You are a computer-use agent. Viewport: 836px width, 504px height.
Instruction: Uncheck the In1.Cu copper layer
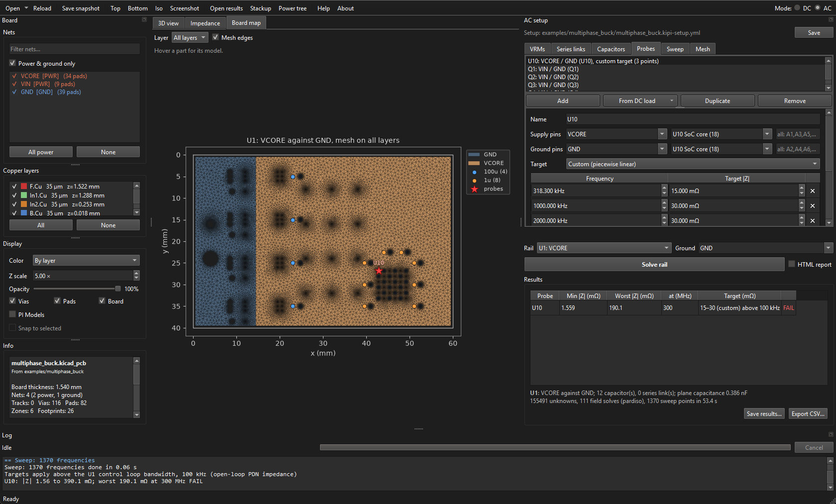coord(14,196)
